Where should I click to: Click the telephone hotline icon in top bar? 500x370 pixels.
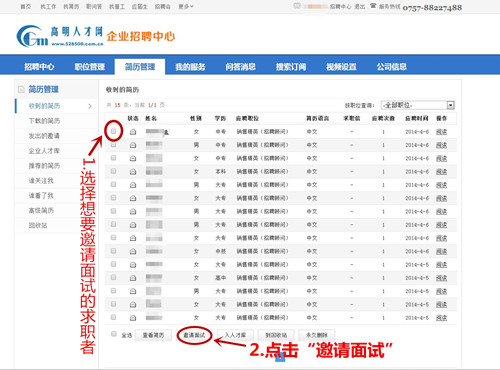point(373,6)
